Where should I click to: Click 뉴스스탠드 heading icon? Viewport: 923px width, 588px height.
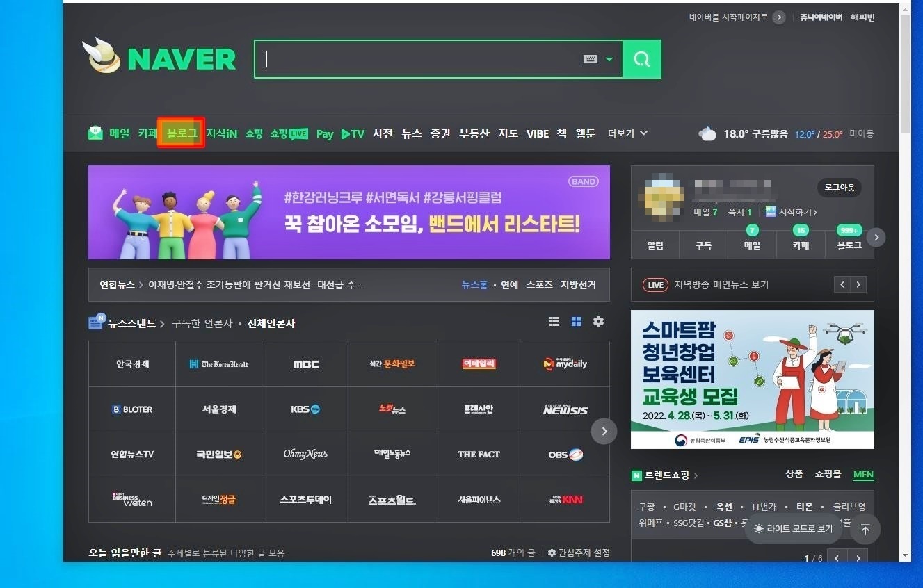point(97,321)
